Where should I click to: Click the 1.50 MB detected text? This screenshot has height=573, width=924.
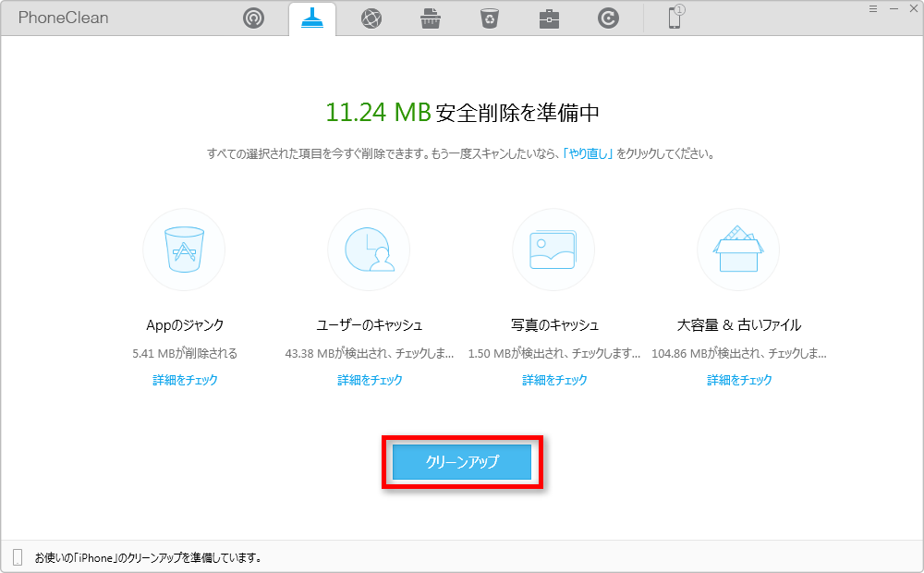[553, 353]
